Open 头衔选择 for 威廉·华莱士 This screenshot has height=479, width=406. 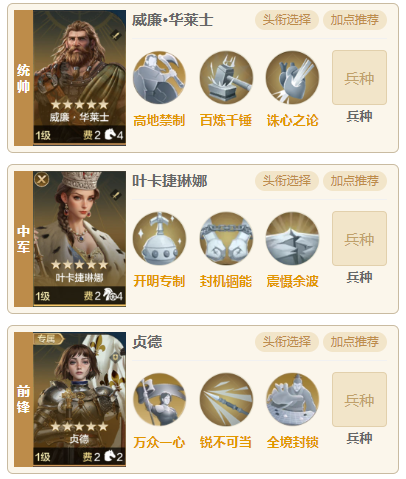click(x=287, y=20)
